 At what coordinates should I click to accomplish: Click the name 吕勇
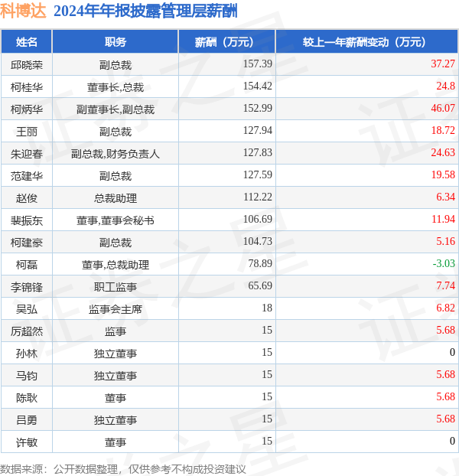click(27, 420)
